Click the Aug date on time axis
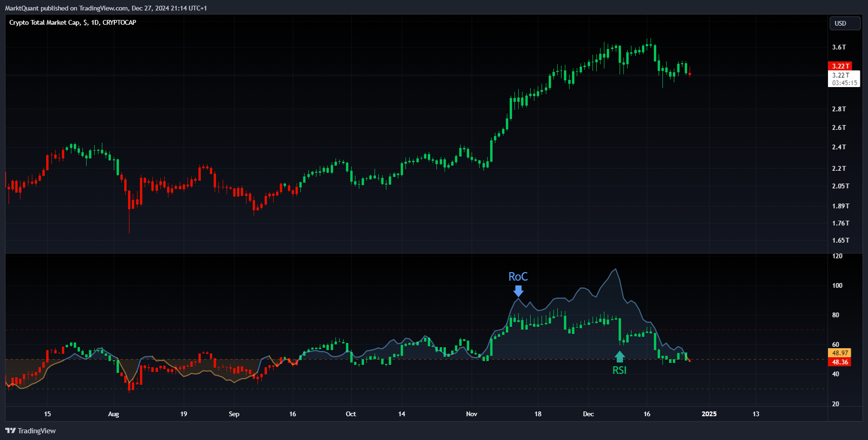The width and height of the screenshot is (868, 440). 113,414
